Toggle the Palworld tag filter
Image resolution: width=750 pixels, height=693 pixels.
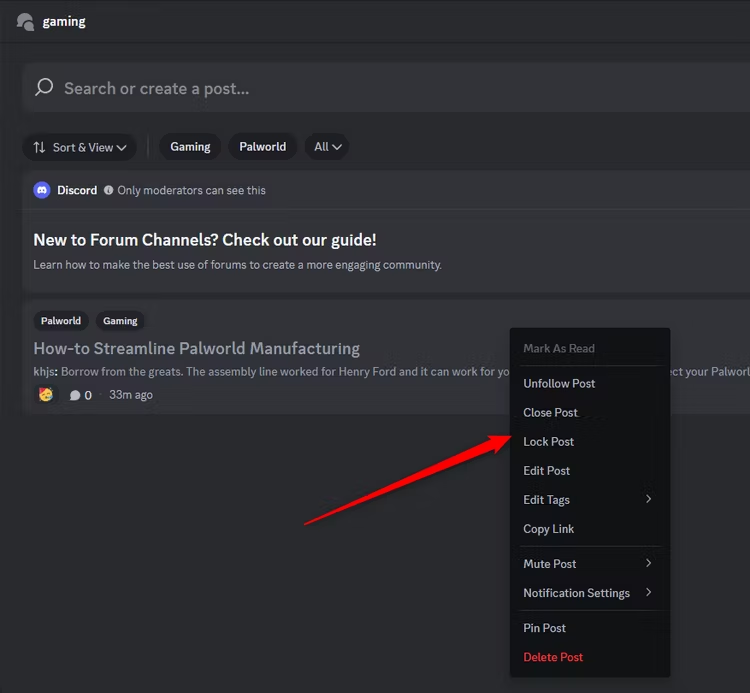[x=263, y=147]
